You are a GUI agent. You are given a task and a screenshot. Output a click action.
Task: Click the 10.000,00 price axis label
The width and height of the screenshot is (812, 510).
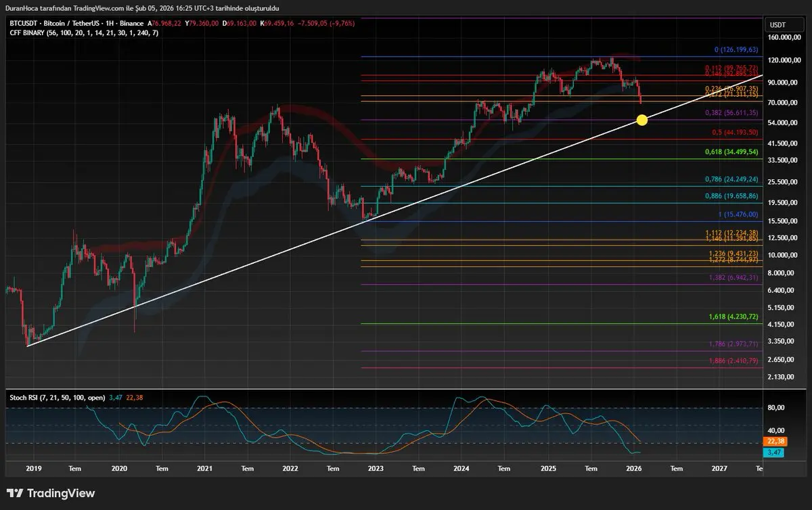[x=784, y=255]
